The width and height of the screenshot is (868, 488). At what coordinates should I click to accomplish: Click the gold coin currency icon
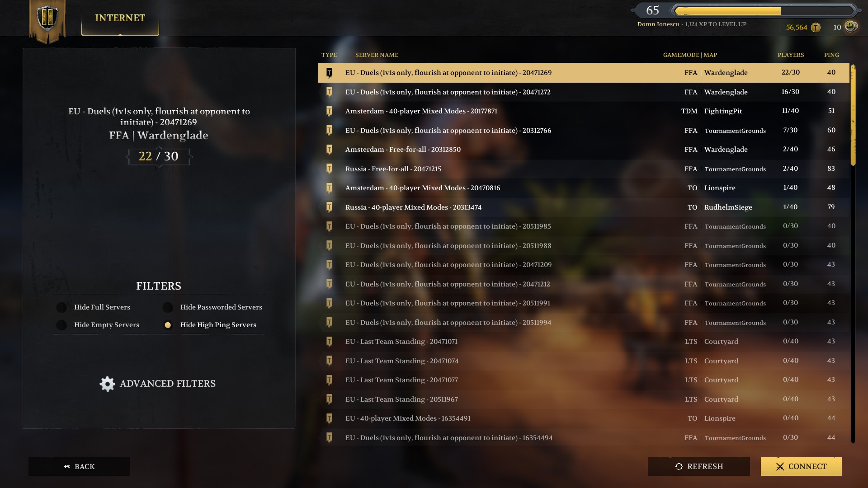coord(816,28)
